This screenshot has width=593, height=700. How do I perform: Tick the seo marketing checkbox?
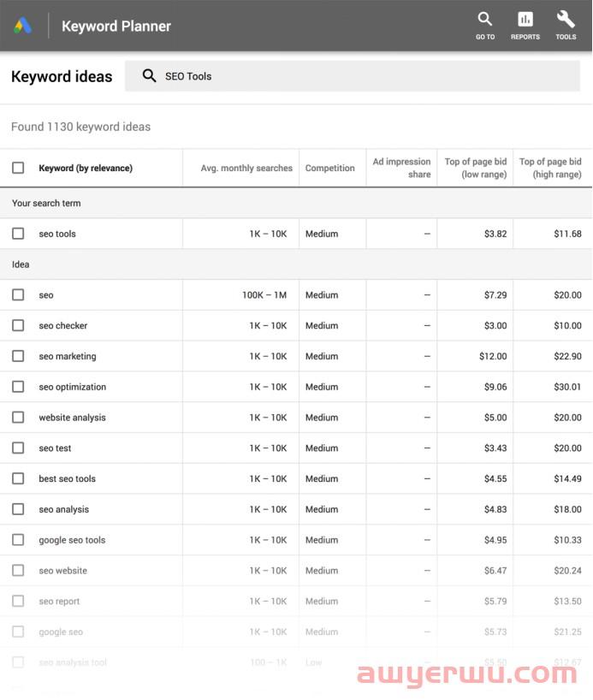(x=18, y=357)
